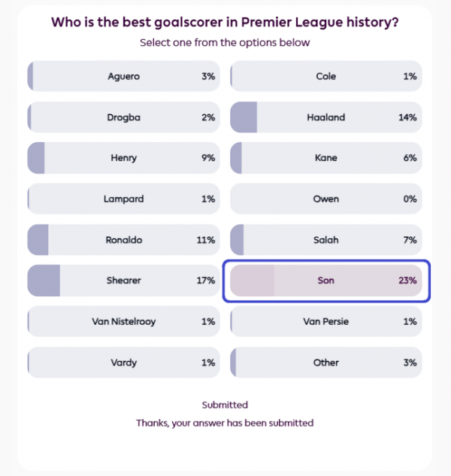The width and height of the screenshot is (451, 476).
Task: Click the Submitted status label
Action: point(225,405)
